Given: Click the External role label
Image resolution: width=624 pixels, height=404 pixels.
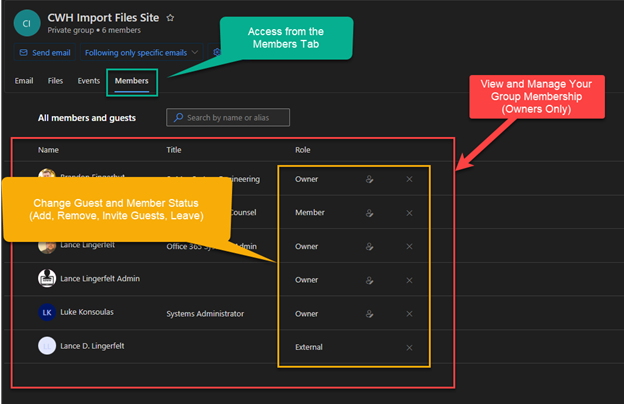Looking at the screenshot, I should 309,347.
